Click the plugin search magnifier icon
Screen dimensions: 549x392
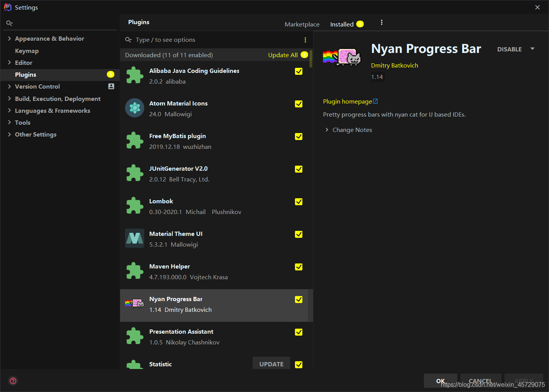(x=129, y=40)
